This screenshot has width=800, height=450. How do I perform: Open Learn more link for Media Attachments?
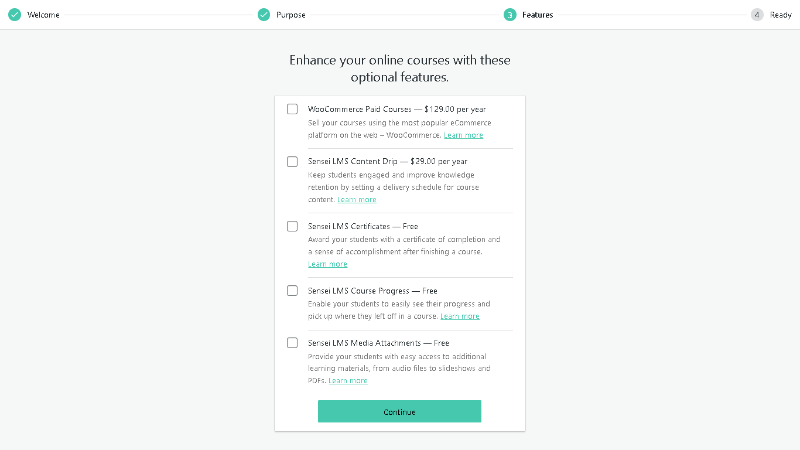[348, 381]
